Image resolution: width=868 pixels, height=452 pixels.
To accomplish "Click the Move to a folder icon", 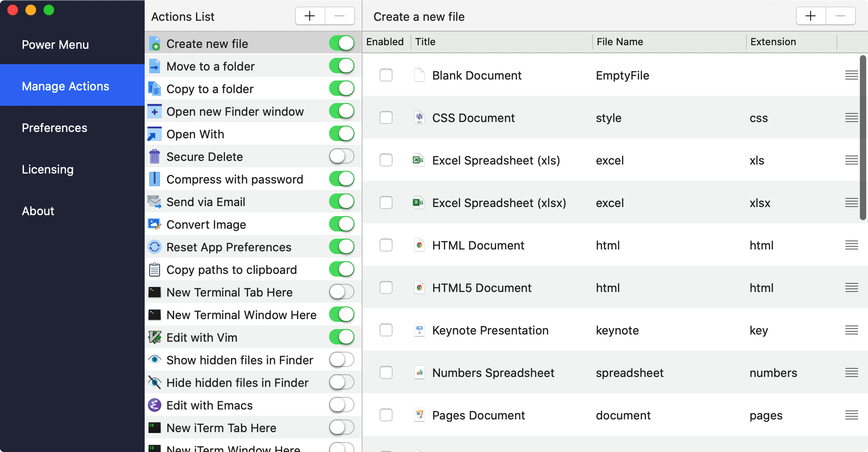I will (155, 66).
